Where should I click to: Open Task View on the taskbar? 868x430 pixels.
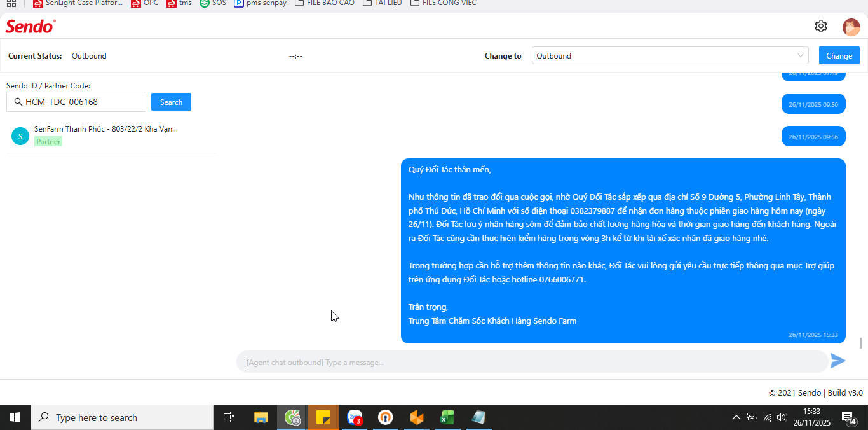click(x=229, y=417)
